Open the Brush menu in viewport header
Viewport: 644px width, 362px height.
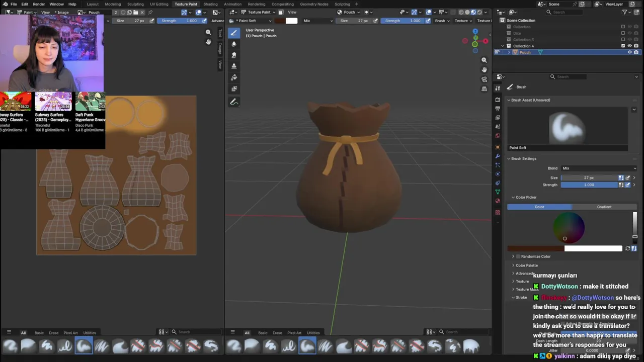coord(442,21)
